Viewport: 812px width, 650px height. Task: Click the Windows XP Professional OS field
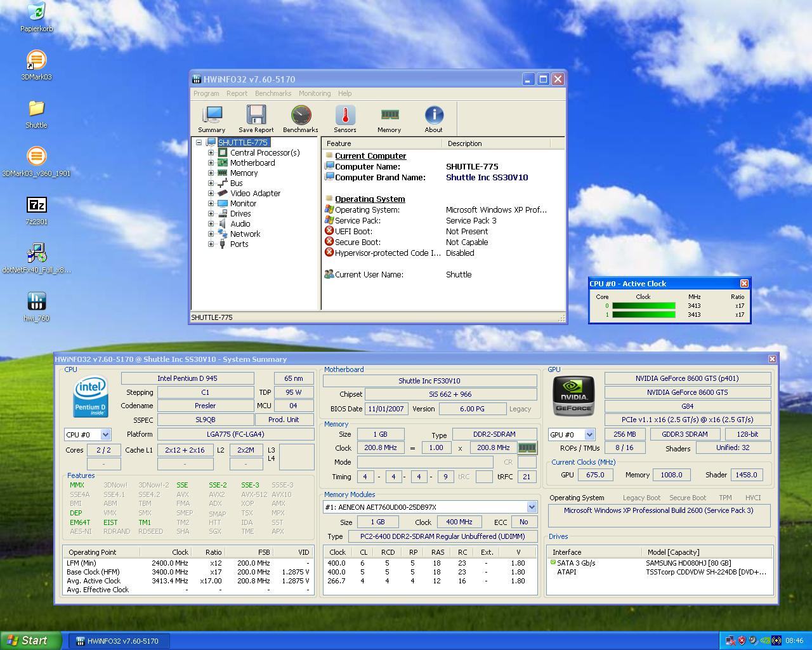[x=658, y=515]
